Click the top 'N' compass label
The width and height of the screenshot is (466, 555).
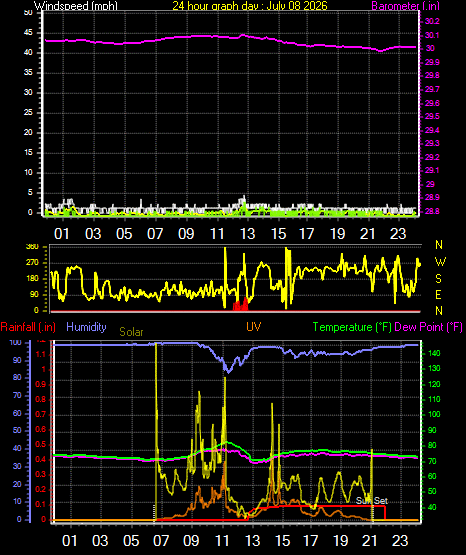[439, 245]
